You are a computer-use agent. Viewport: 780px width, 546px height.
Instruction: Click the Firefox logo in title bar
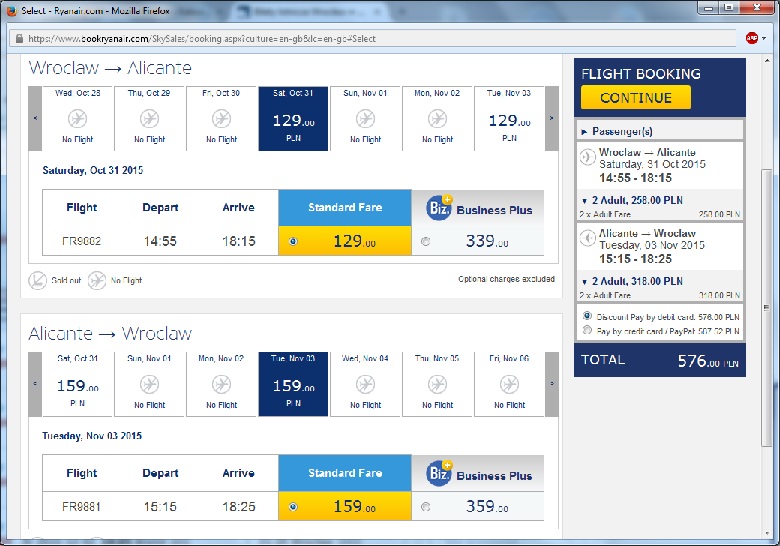pos(11,10)
